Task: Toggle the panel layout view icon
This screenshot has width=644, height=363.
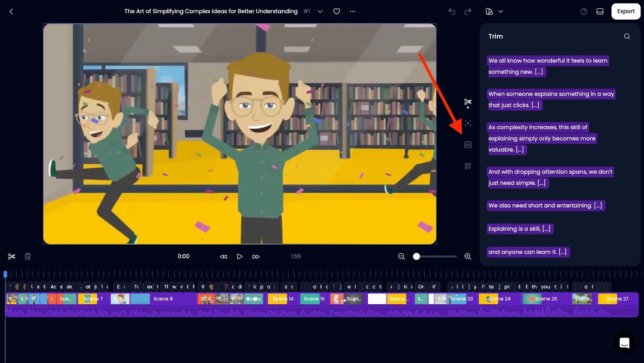Action: click(x=600, y=11)
